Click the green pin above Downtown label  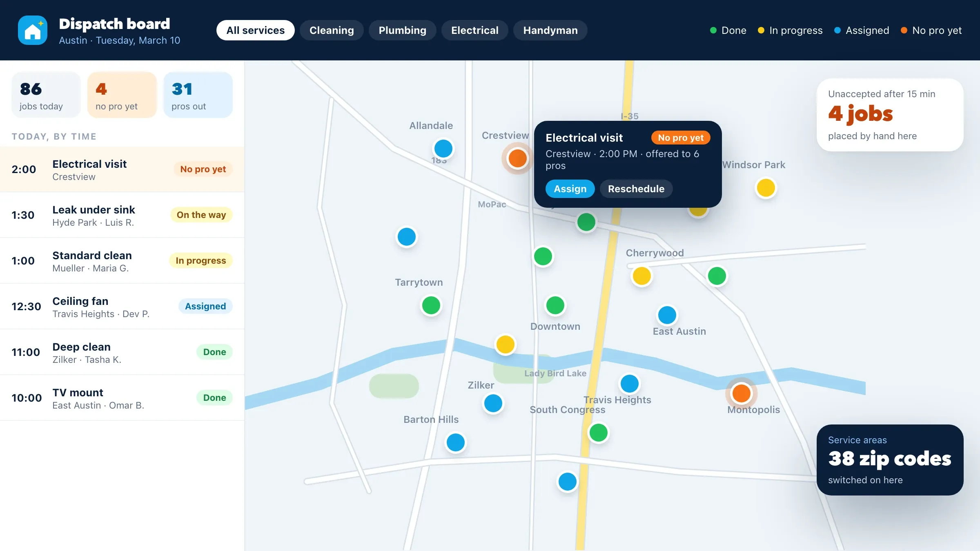click(555, 305)
